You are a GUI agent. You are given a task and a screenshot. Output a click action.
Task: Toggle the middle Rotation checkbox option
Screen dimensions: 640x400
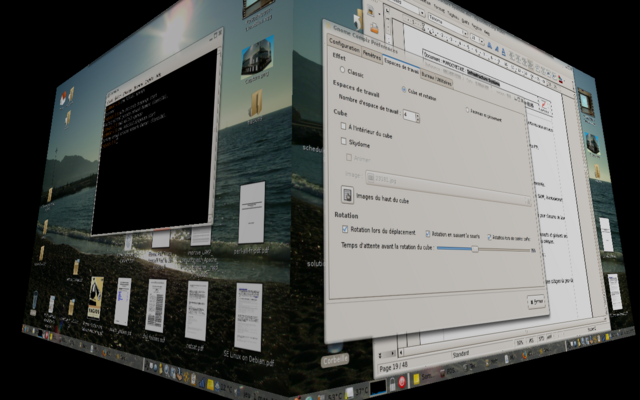pos(428,234)
